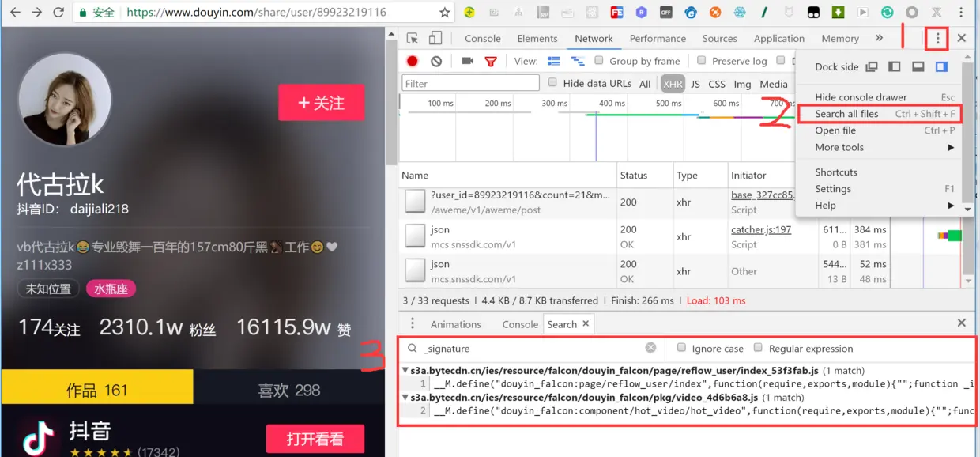Open DevTools customize three-dot menu

tap(937, 38)
